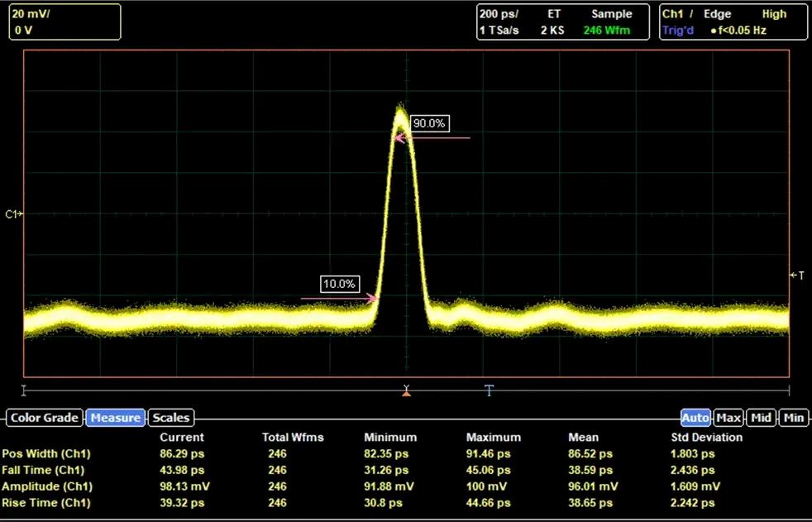Click the 1 TSa/s sample rate readout
This screenshot has height=522, width=812.
click(499, 30)
